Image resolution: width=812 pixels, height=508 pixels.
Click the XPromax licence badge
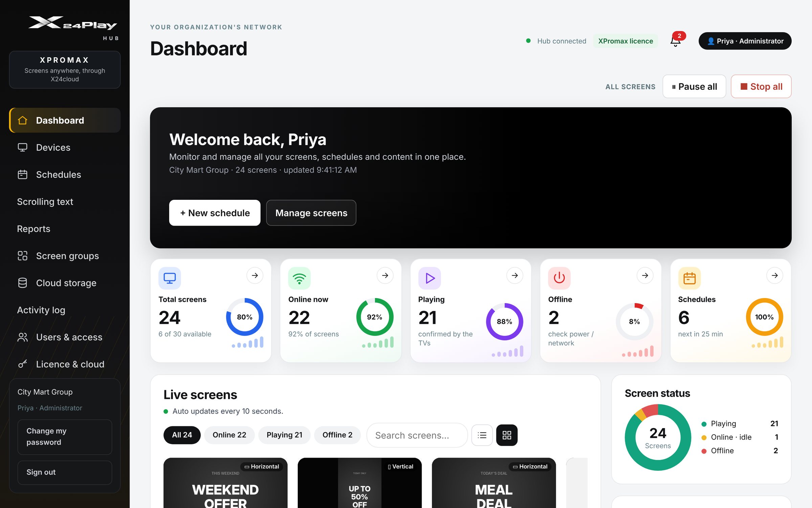tap(626, 41)
